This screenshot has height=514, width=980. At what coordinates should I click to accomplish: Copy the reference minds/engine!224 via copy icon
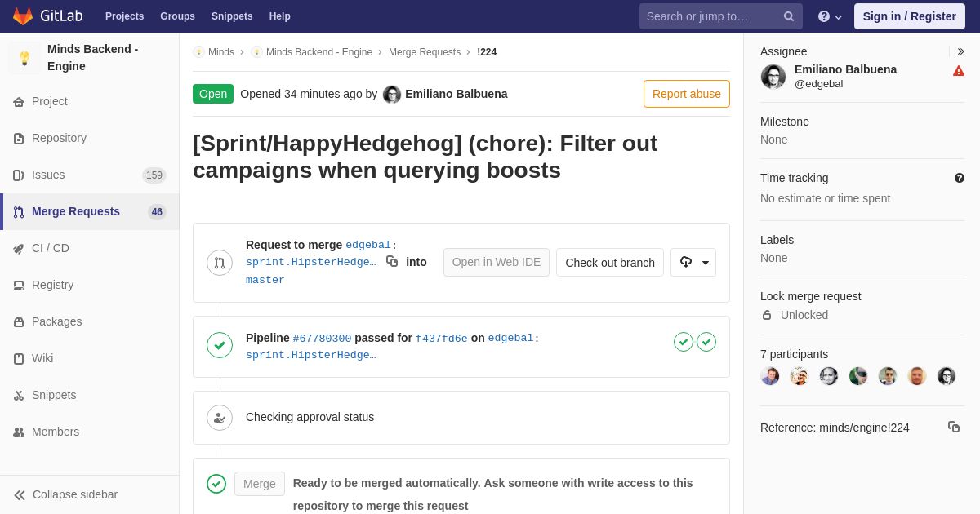point(954,427)
